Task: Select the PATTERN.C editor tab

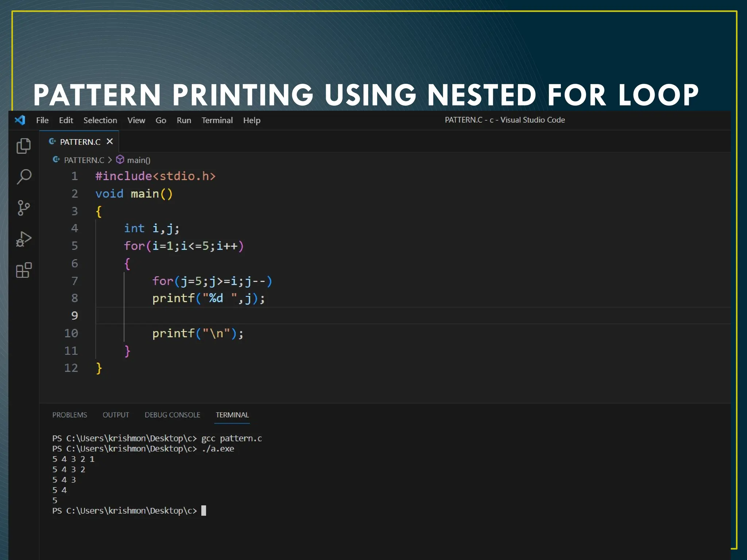Action: click(80, 142)
